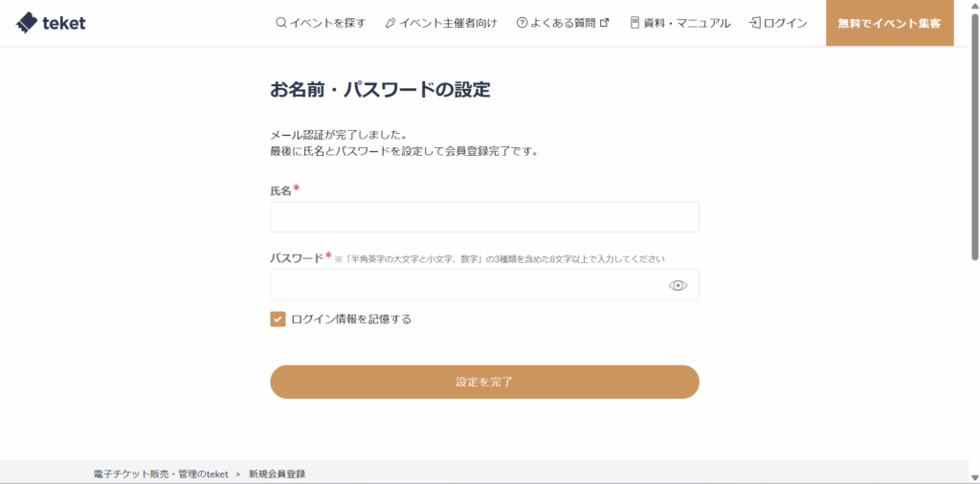Focus the 氏名 input field
This screenshot has width=980, height=484.
[x=484, y=217]
